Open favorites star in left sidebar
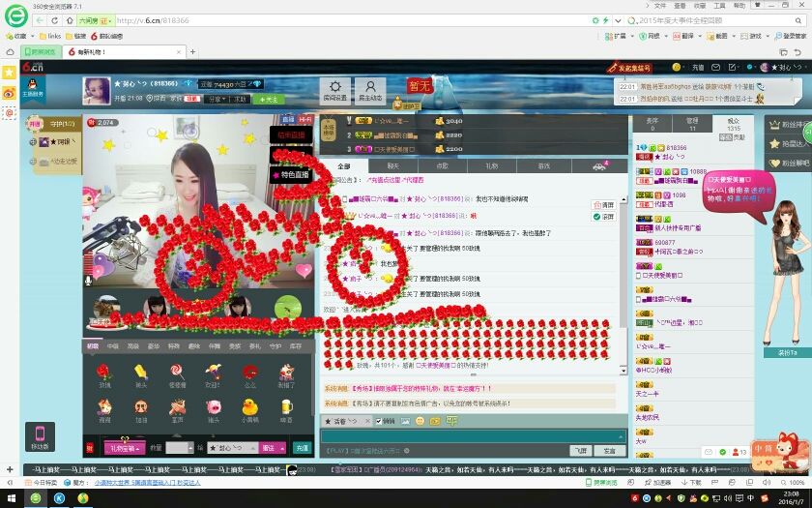812x508 pixels. tap(9, 73)
